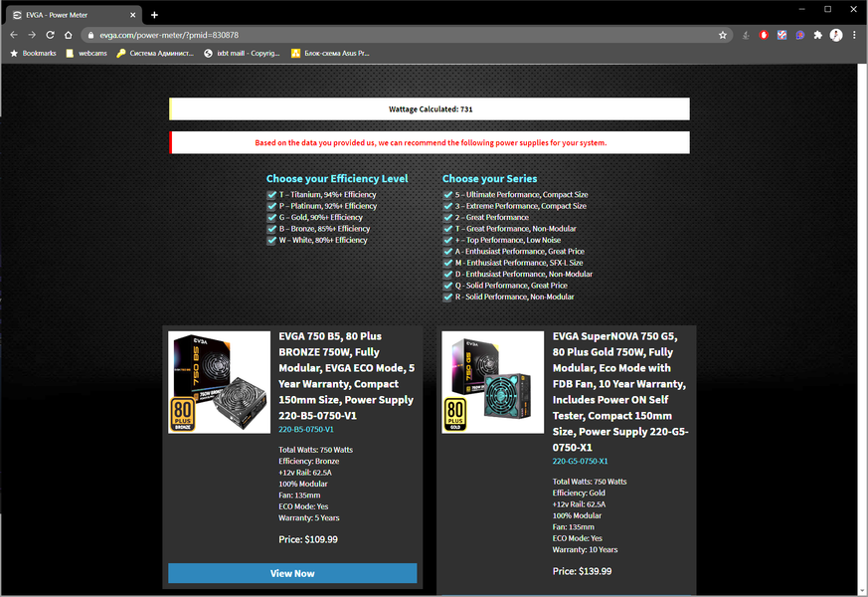
Task: Click the red Opera-style extension icon
Action: pos(764,35)
